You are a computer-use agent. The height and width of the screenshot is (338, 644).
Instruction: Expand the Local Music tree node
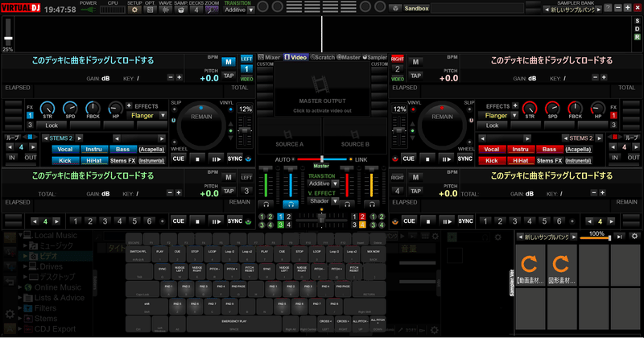point(20,235)
